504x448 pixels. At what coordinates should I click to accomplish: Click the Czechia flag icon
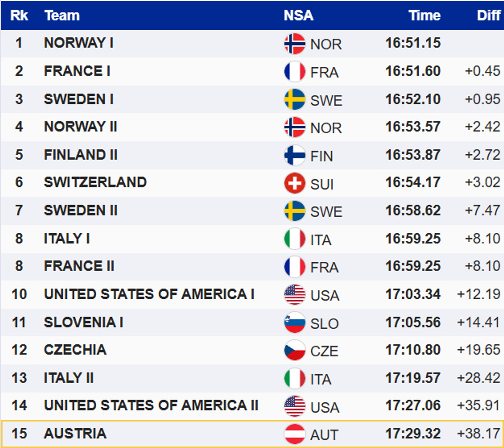coord(294,350)
